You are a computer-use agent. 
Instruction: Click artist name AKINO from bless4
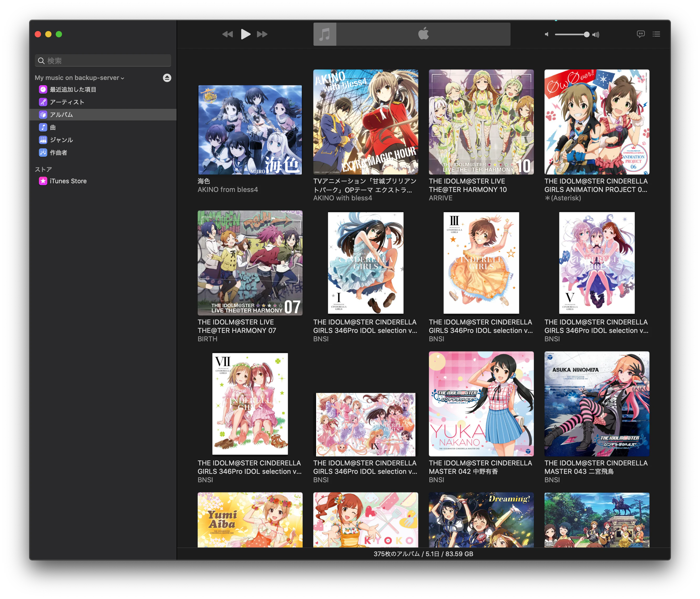click(228, 190)
